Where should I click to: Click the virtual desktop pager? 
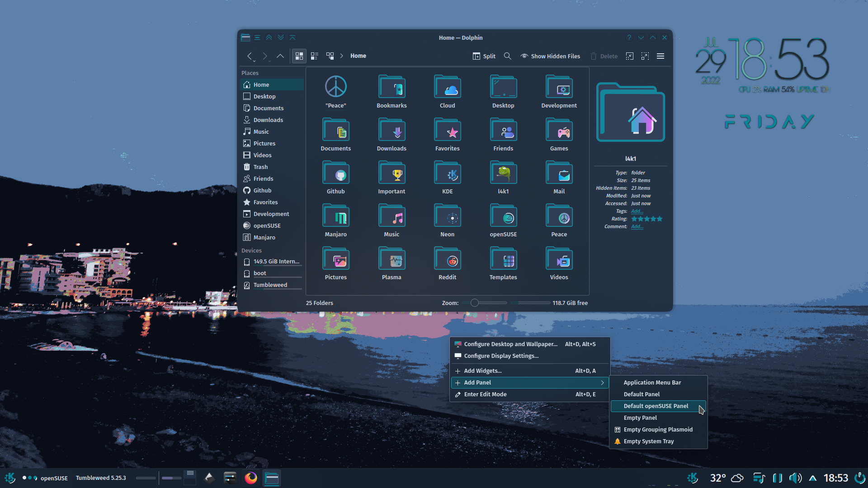pos(190,478)
